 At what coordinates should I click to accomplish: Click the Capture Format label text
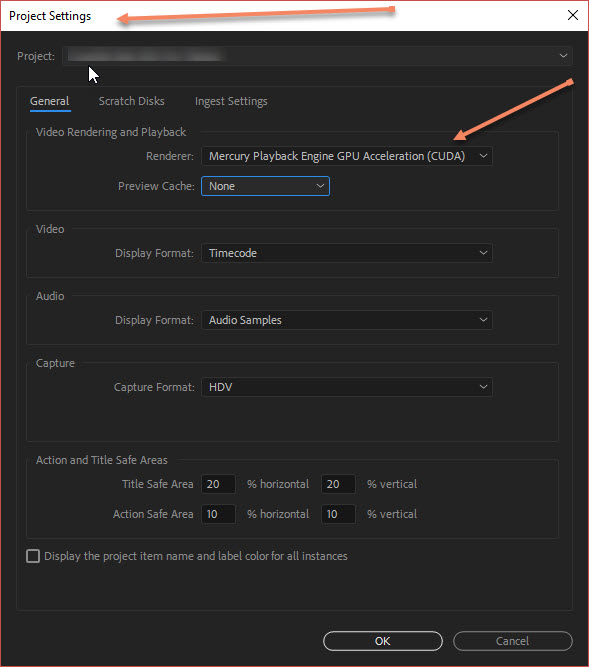(154, 387)
